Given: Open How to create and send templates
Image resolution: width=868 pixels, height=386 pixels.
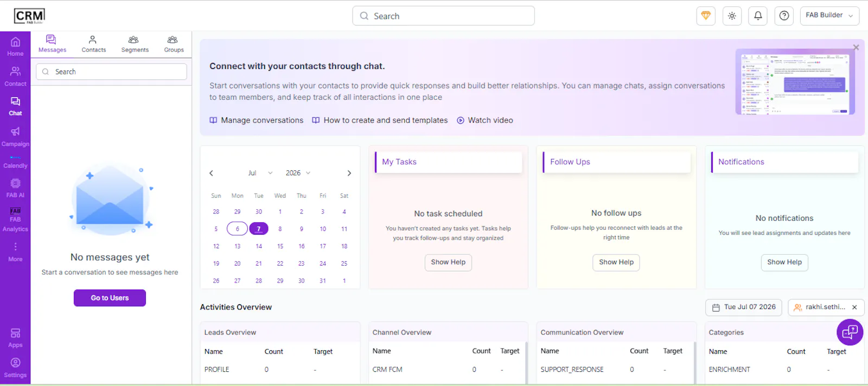Looking at the screenshot, I should pyautogui.click(x=380, y=120).
